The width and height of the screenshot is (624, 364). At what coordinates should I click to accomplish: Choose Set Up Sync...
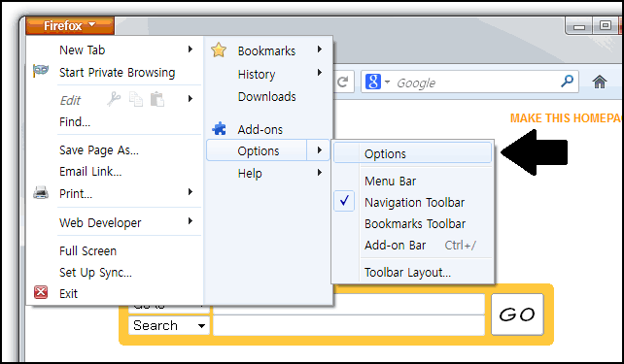point(95,273)
